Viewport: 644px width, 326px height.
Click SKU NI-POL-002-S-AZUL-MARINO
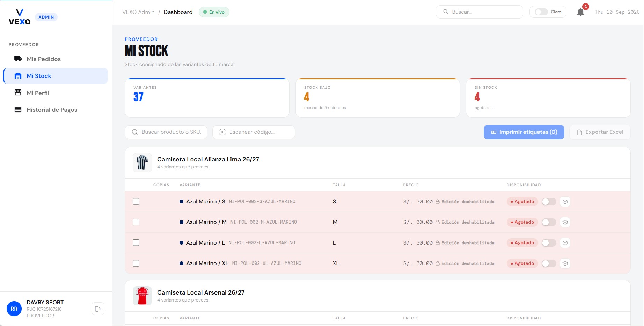tap(262, 202)
